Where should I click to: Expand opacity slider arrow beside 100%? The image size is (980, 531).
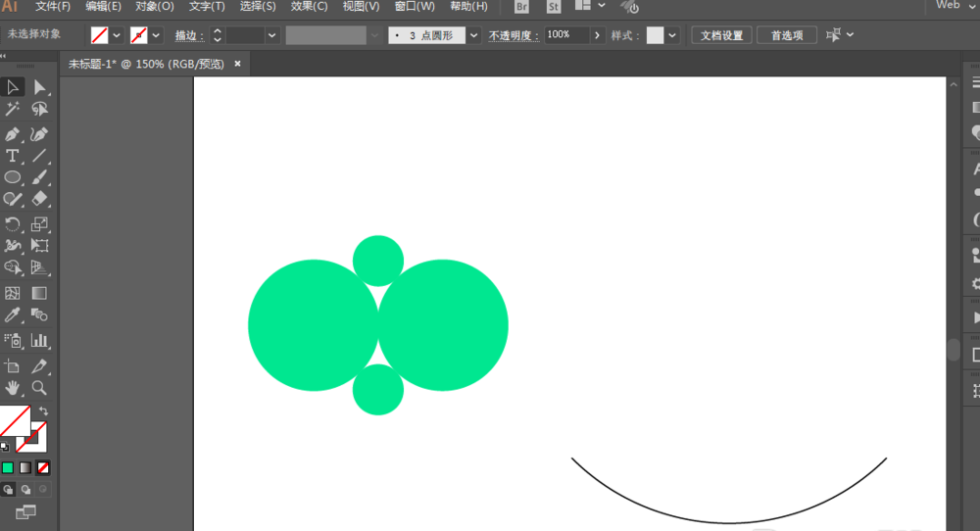click(597, 35)
